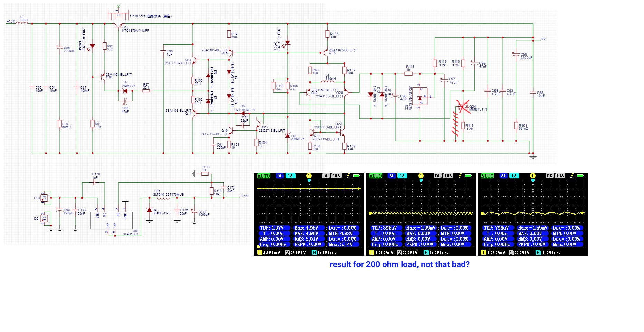Click the R90 68mΩ resistor
The width and height of the screenshot is (644, 332).
tap(60, 124)
